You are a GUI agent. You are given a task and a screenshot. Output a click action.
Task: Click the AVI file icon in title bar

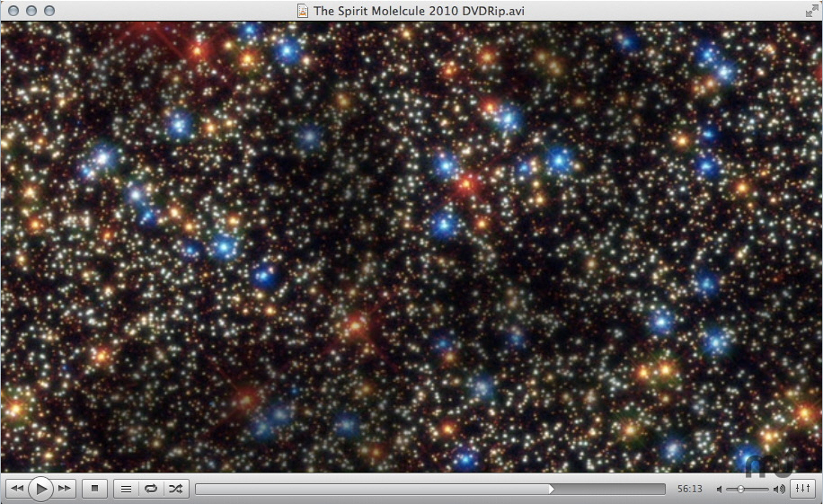click(x=304, y=11)
